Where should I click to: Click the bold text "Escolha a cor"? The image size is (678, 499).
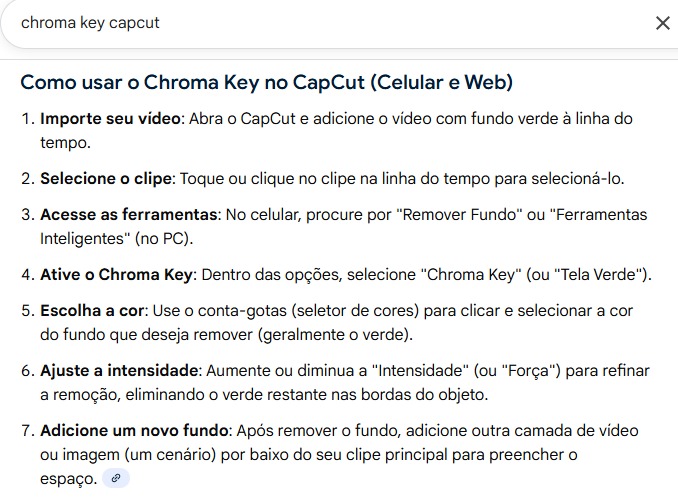(x=91, y=311)
